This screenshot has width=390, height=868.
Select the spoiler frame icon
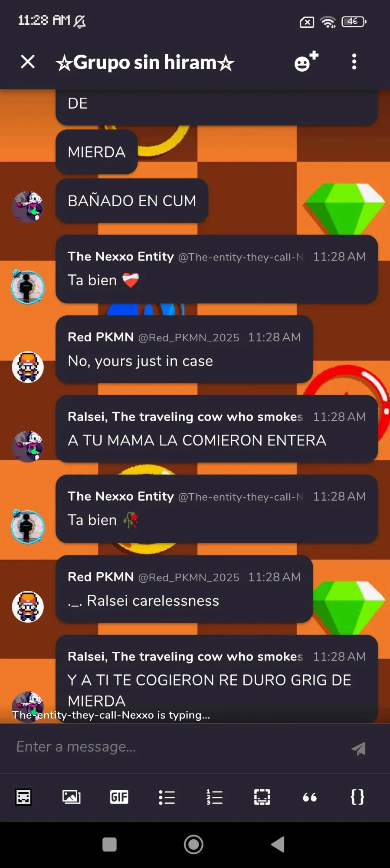262,797
